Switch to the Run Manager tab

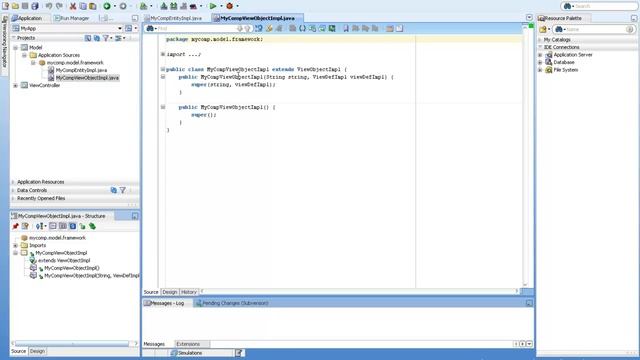[72, 18]
